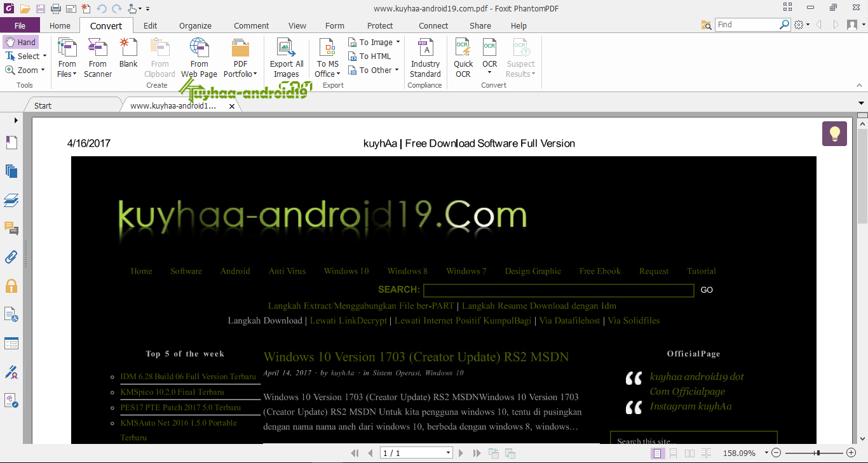The image size is (868, 463).
Task: Open the page number combo box dropdown
Action: click(x=449, y=453)
